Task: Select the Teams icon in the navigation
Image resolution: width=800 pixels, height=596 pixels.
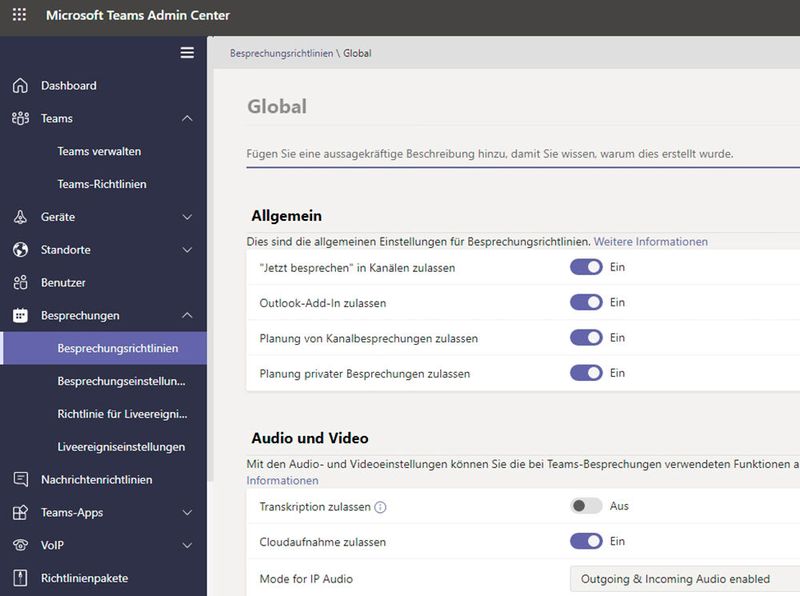Action: [20, 118]
